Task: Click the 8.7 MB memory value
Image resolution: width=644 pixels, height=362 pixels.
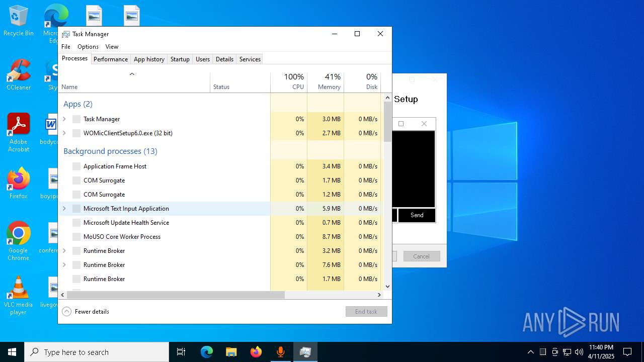Action: coord(331,237)
